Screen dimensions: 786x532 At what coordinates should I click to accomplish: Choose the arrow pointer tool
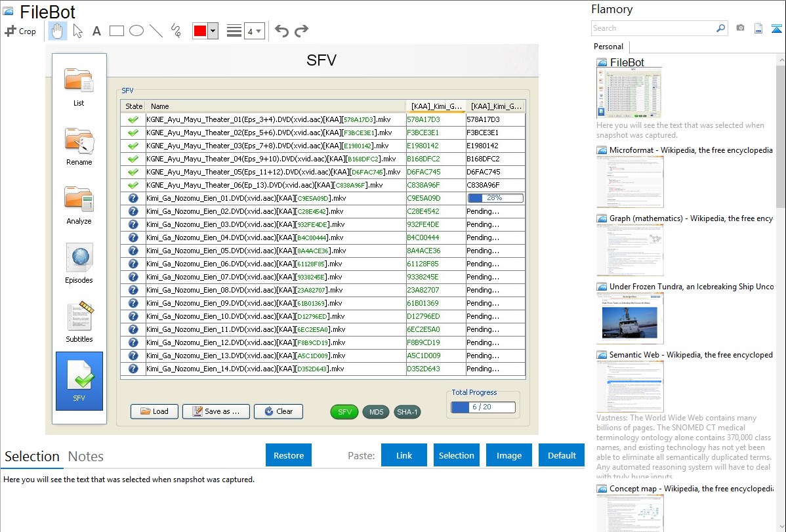(77, 31)
